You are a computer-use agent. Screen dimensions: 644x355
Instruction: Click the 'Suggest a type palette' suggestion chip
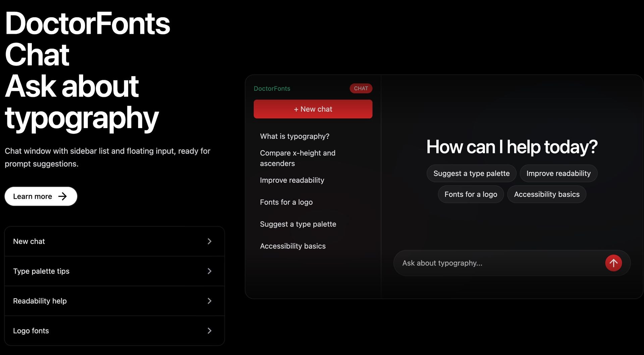click(x=471, y=173)
